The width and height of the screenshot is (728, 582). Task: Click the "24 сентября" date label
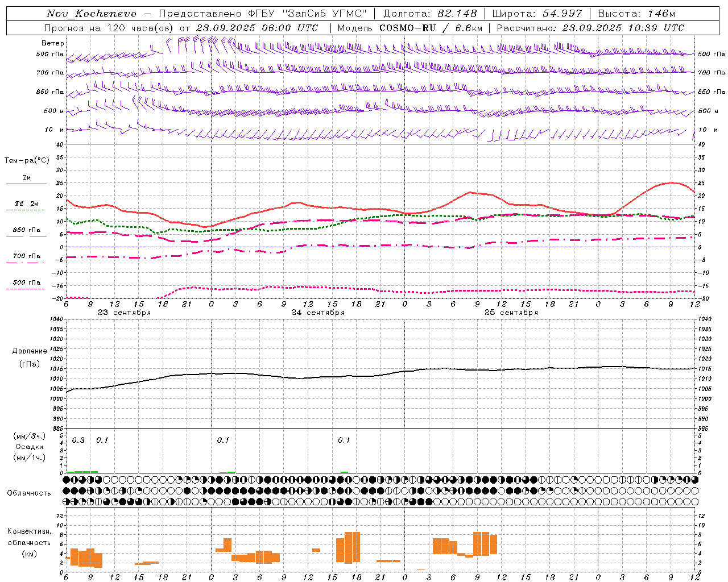(318, 313)
